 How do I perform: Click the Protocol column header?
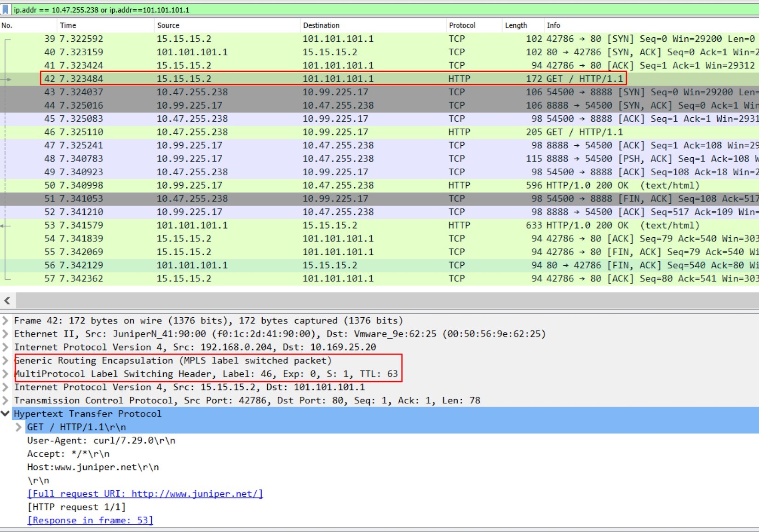tap(474, 25)
